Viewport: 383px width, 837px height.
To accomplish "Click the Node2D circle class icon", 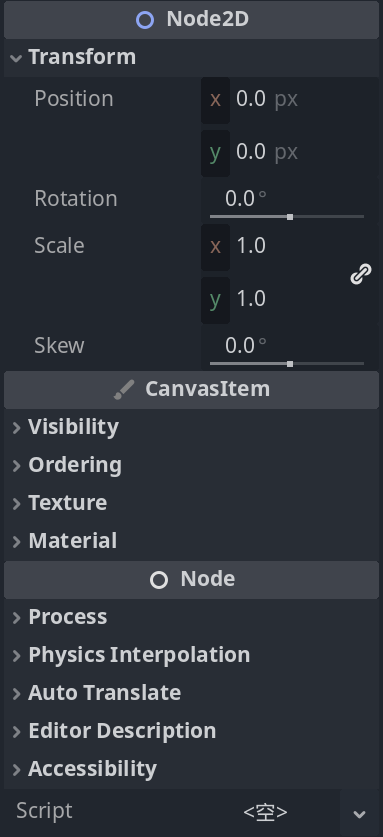I will (x=145, y=20).
